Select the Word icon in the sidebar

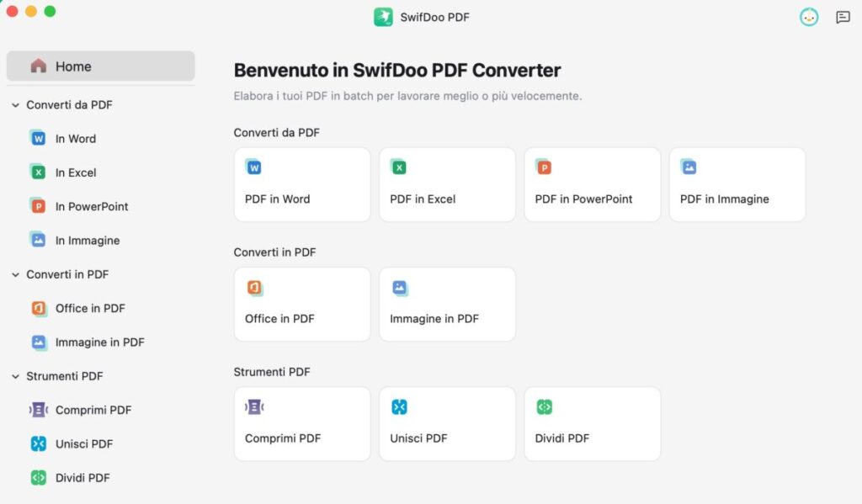pyautogui.click(x=38, y=138)
